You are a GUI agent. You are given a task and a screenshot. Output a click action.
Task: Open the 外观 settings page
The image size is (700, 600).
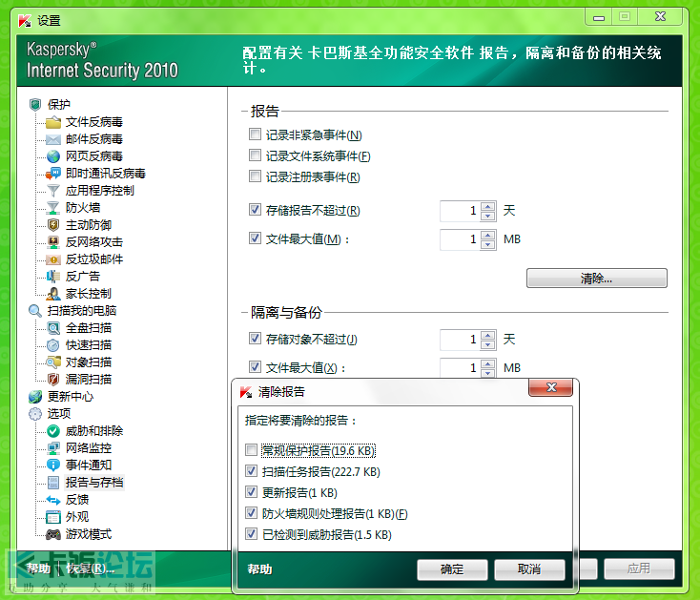[x=77, y=517]
